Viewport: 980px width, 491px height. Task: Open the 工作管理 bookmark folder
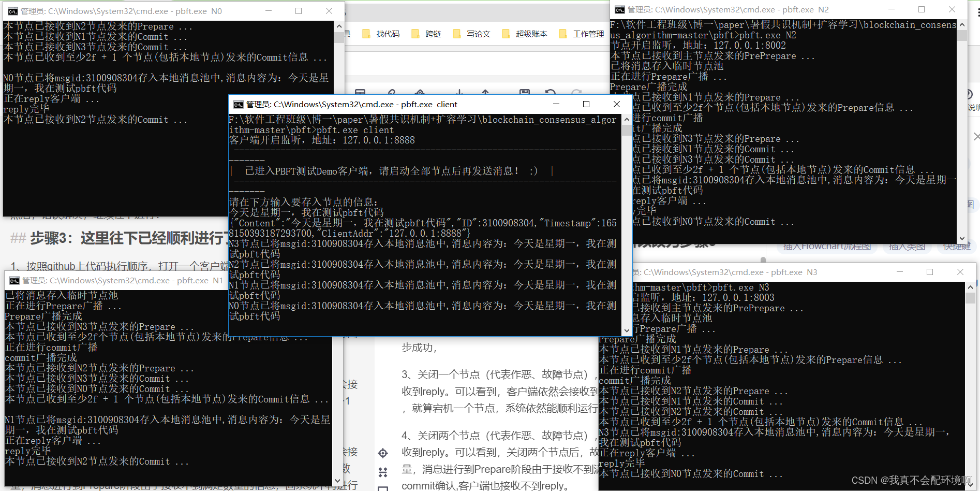pyautogui.click(x=581, y=34)
